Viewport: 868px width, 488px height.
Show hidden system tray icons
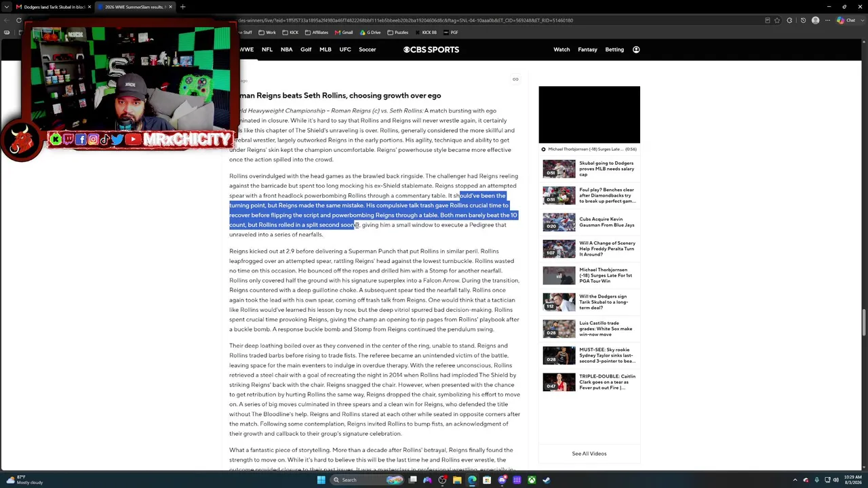(796, 480)
